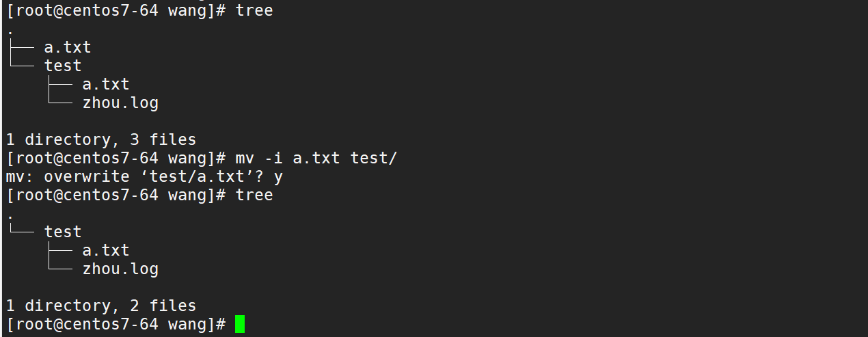Image resolution: width=868 pixels, height=337 pixels.
Task: Click a.txt in the second tree output
Action: tap(105, 251)
